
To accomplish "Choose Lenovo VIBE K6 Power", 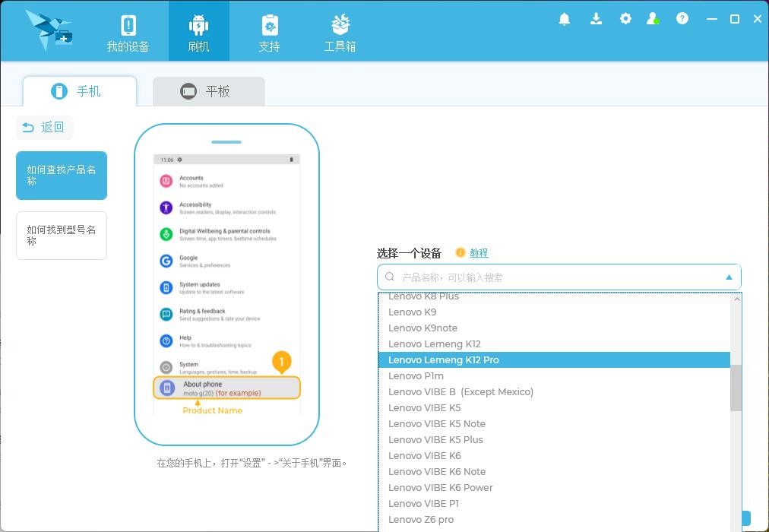I will (554, 487).
